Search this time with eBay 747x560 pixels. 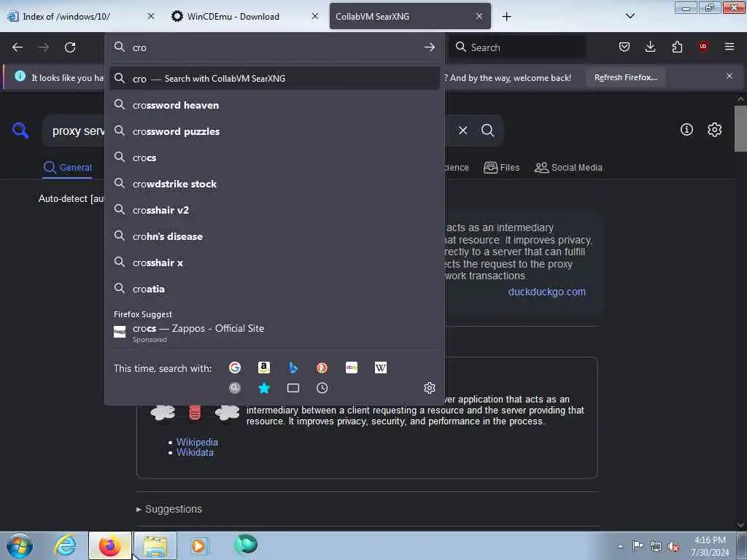tap(352, 367)
